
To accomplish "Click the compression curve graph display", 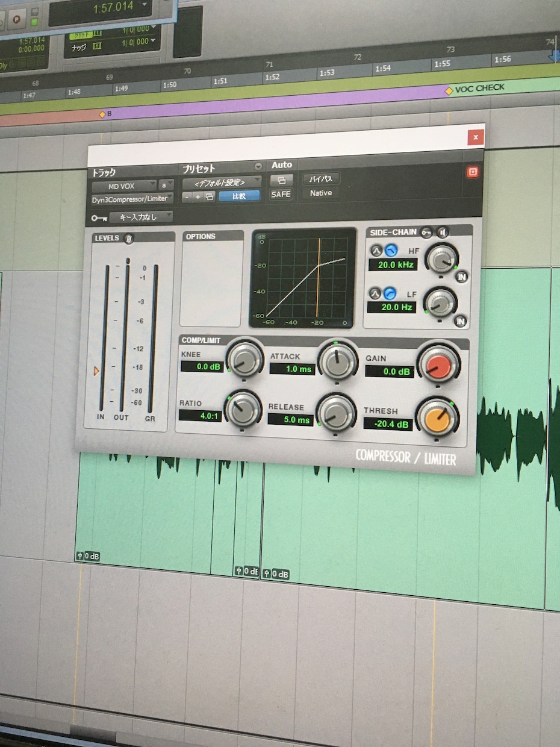I will 303,278.
